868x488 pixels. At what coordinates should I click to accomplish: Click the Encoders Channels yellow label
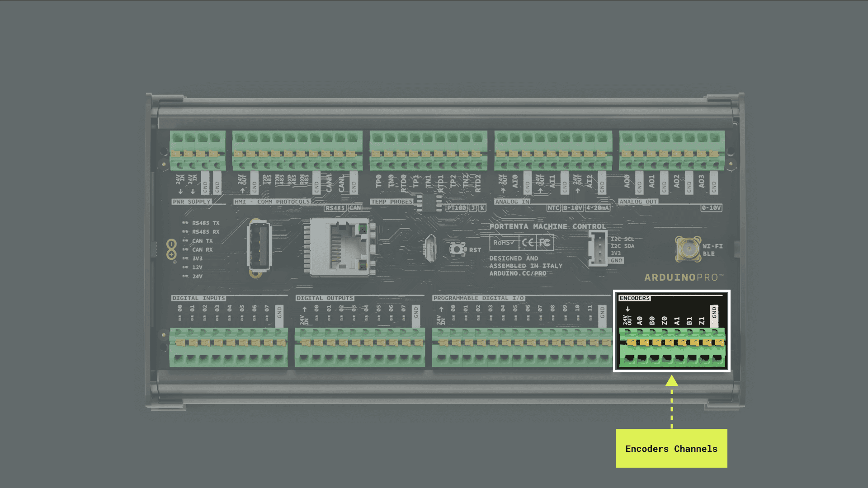pyautogui.click(x=671, y=448)
